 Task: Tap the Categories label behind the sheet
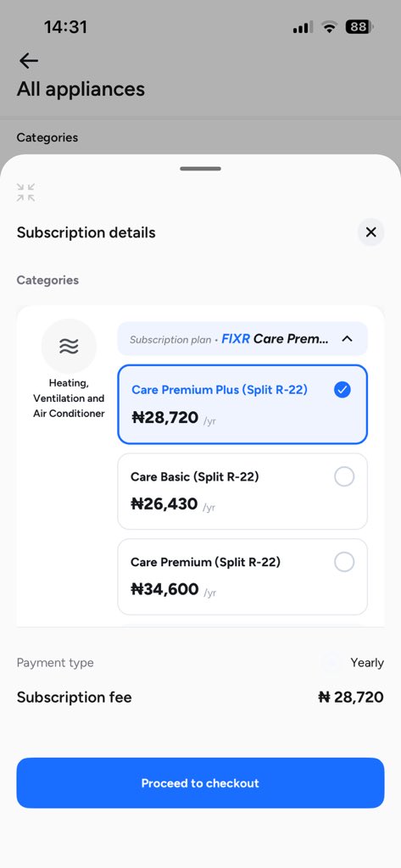pos(47,137)
